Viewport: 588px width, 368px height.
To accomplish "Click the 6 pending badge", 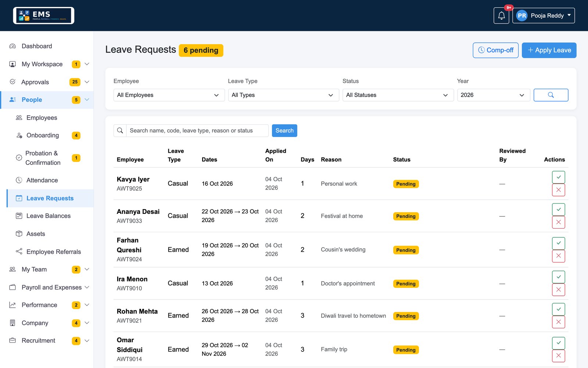I will pyautogui.click(x=201, y=50).
